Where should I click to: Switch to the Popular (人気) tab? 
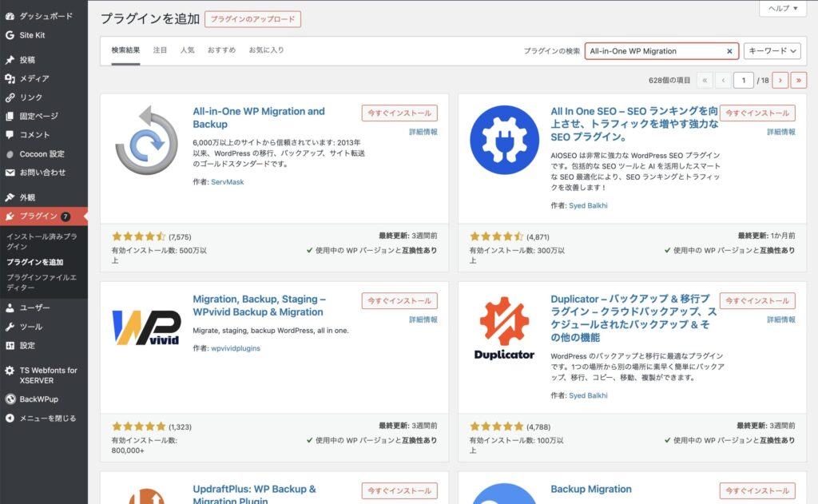pos(187,50)
